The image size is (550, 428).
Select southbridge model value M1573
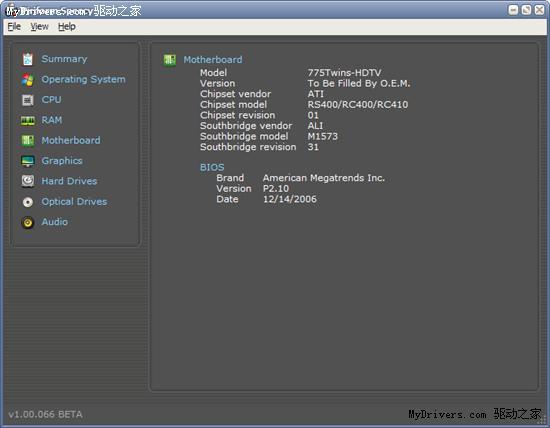(x=322, y=136)
